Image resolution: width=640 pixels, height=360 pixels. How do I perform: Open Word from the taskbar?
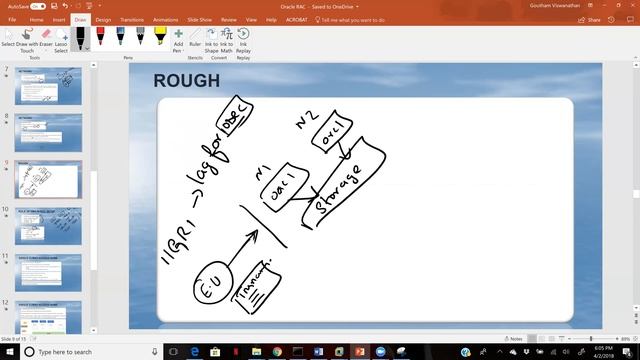click(x=319, y=351)
